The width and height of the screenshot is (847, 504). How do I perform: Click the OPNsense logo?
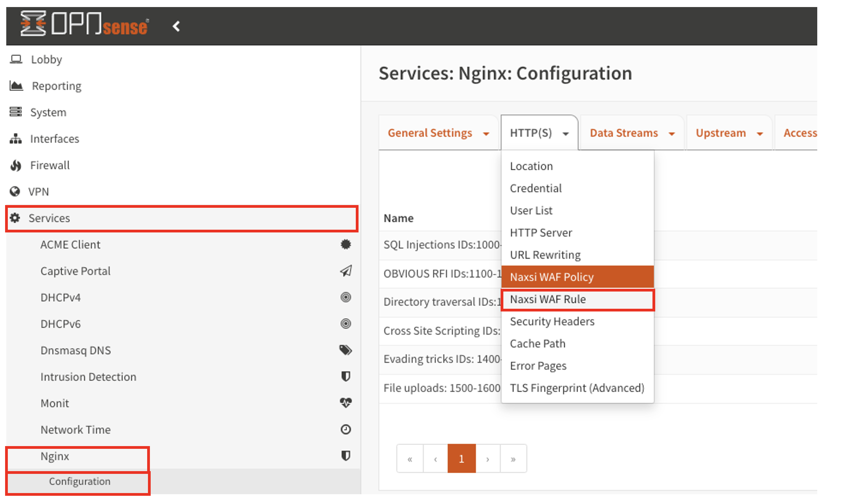tap(85, 25)
